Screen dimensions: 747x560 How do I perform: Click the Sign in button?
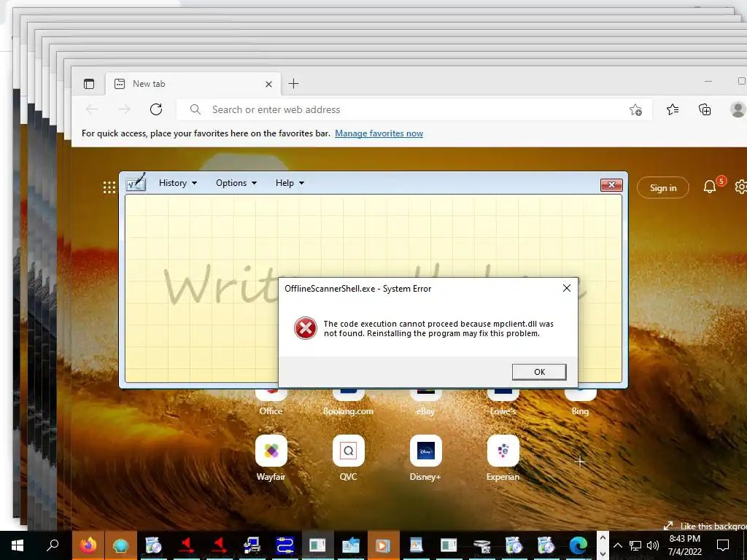pos(663,187)
